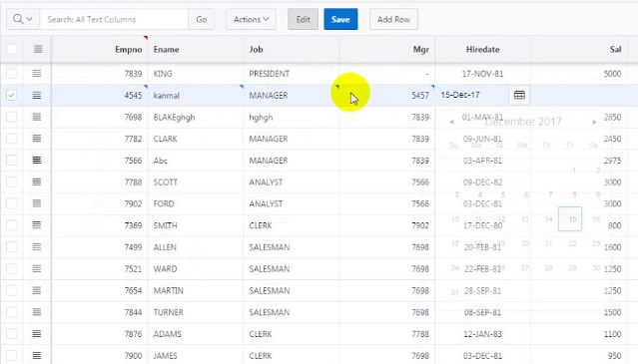Select the checkbox for SMITH row
638x364 pixels.
tap(11, 225)
